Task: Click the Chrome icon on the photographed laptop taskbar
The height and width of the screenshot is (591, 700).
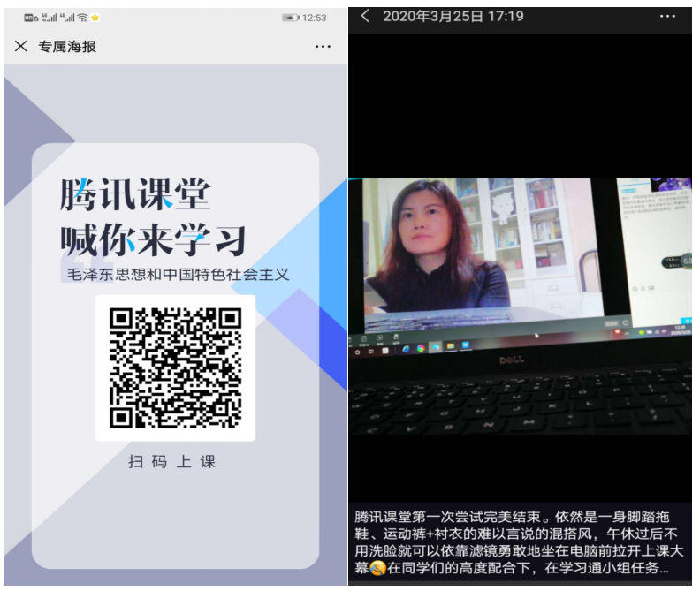Action: 421,348
